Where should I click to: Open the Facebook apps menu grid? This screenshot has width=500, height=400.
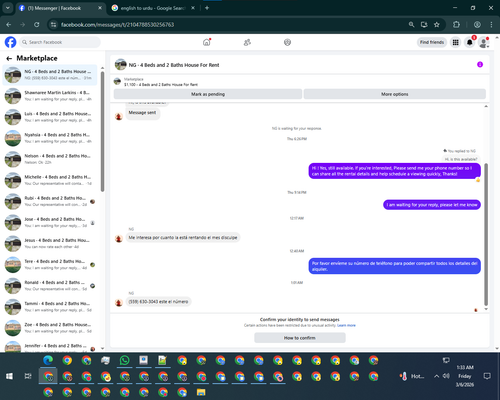point(455,42)
